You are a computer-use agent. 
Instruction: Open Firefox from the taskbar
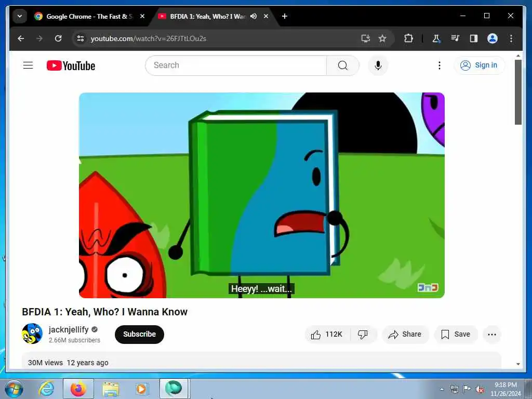coord(78,389)
